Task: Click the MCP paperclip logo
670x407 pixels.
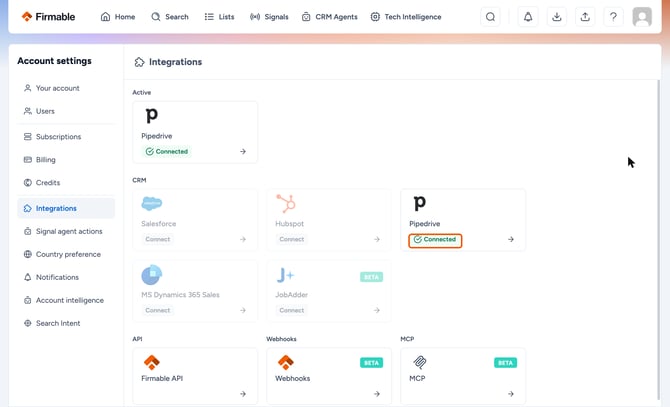Action: coord(420,363)
